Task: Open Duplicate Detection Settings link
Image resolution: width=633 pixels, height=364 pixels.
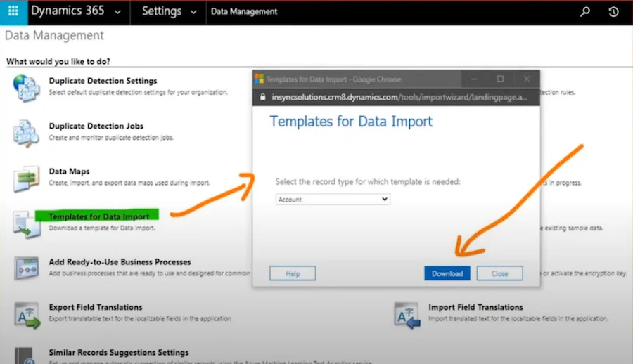Action: tap(103, 81)
